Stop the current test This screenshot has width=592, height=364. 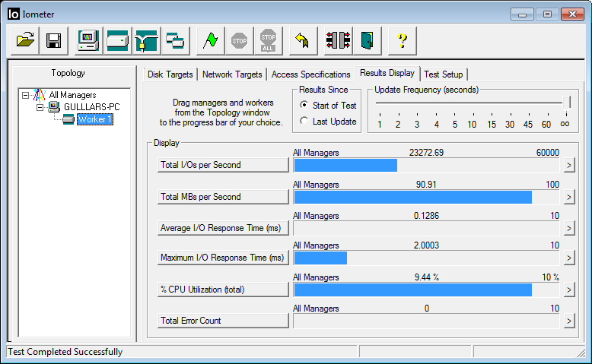pos(240,40)
